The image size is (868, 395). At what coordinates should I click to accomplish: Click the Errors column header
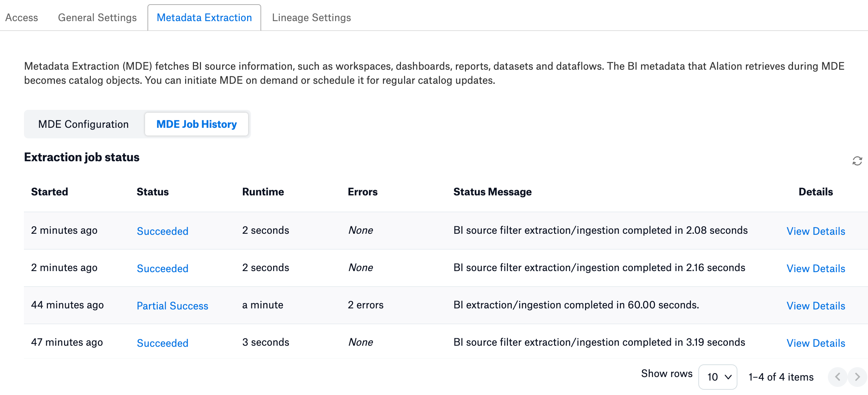(x=363, y=192)
